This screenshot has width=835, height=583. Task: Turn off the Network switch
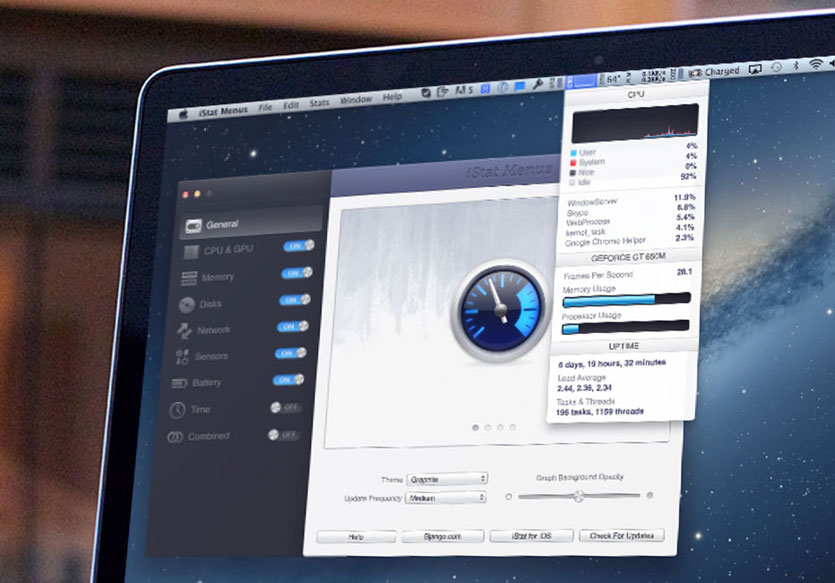[292, 326]
